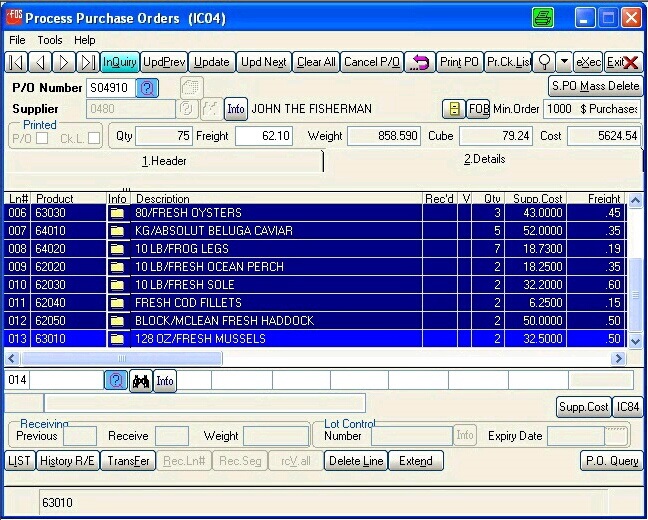Toggle the Printed P/O checkbox
The height and width of the screenshot is (520, 648).
pos(42,138)
